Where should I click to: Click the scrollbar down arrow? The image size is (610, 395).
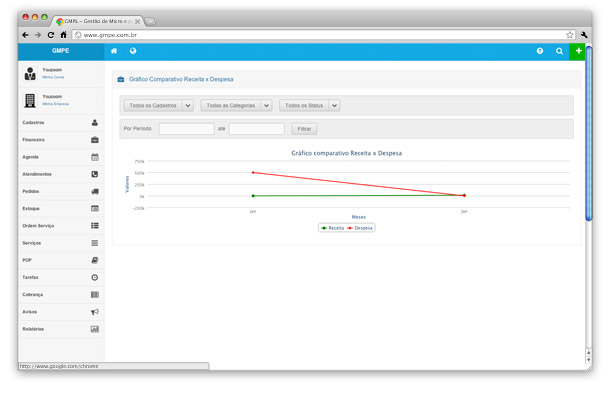pos(589,360)
